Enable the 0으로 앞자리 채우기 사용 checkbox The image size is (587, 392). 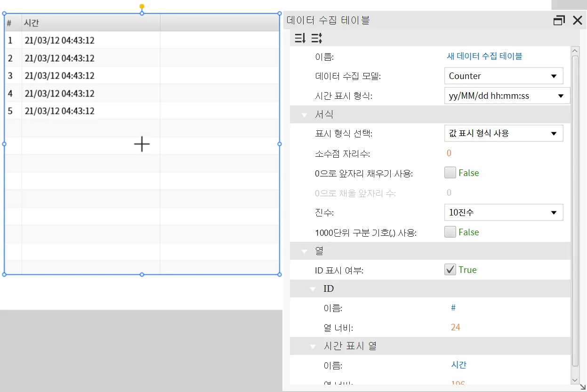tap(450, 173)
